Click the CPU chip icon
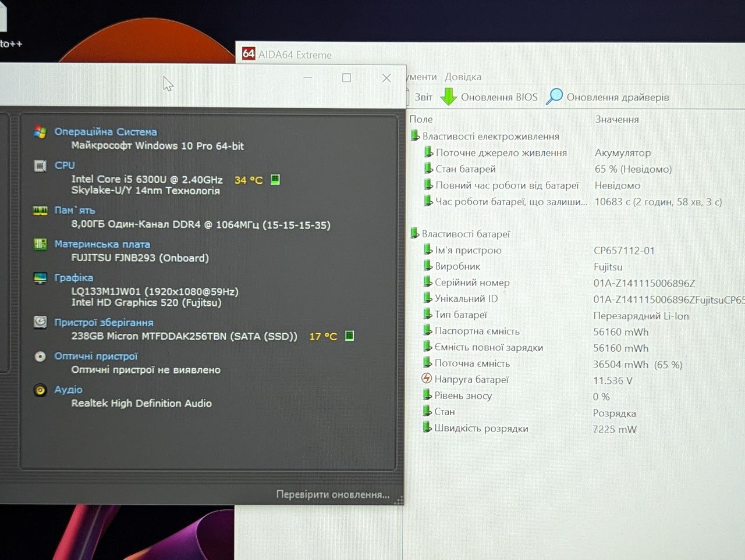The height and width of the screenshot is (560, 745). click(40, 166)
